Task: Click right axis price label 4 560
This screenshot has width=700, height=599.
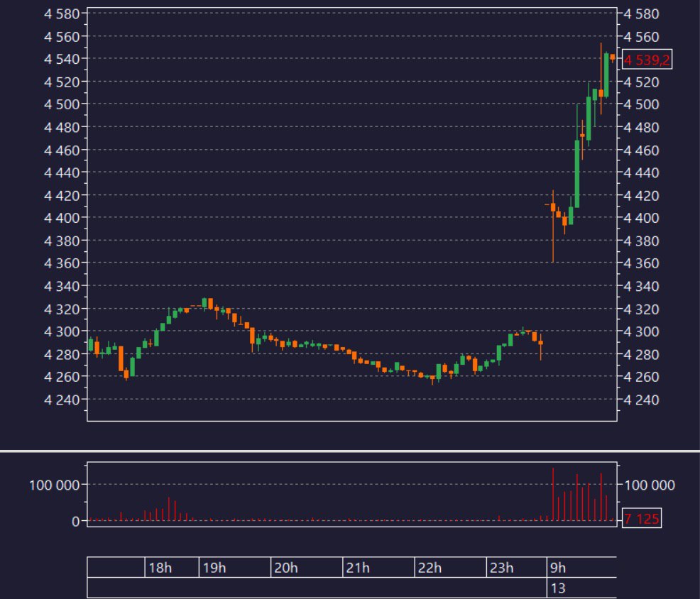Action: click(641, 37)
